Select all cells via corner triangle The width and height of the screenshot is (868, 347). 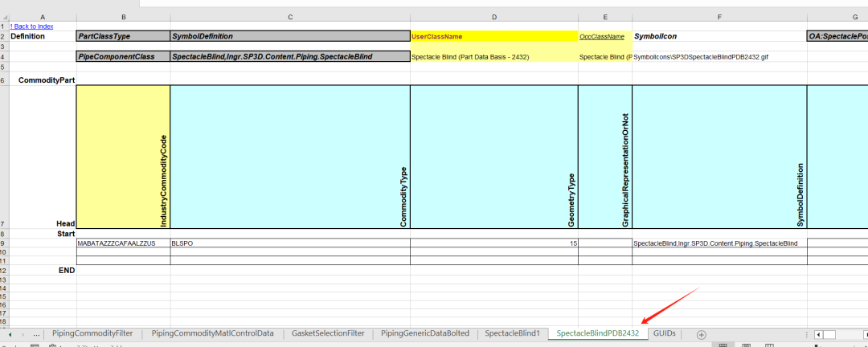[5, 17]
